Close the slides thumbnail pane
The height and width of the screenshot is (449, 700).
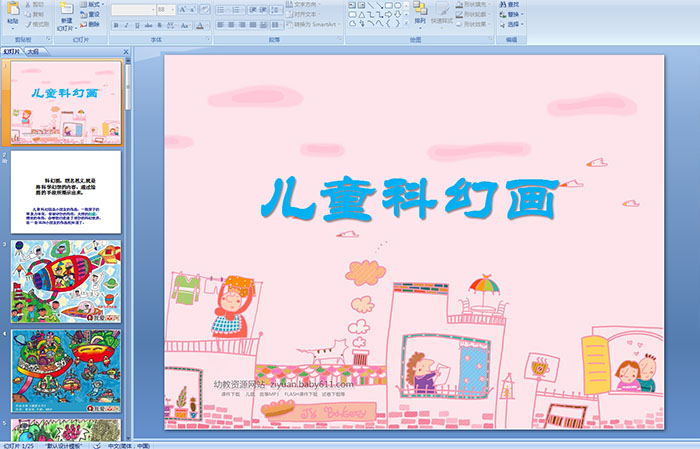126,52
